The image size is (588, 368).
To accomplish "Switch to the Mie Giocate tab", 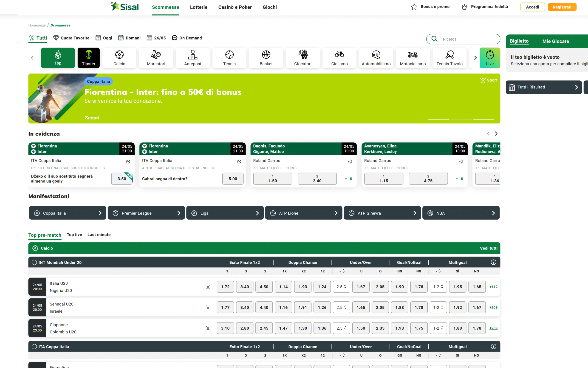I will tap(556, 41).
